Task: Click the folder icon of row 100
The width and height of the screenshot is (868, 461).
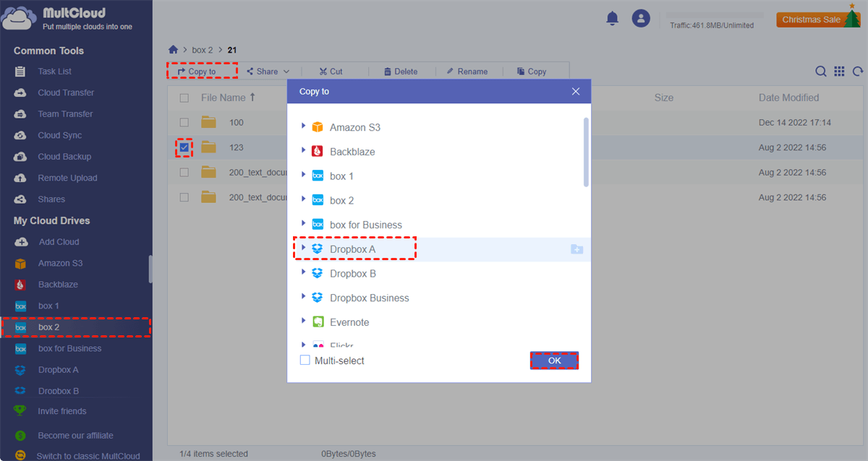Action: pyautogui.click(x=209, y=122)
